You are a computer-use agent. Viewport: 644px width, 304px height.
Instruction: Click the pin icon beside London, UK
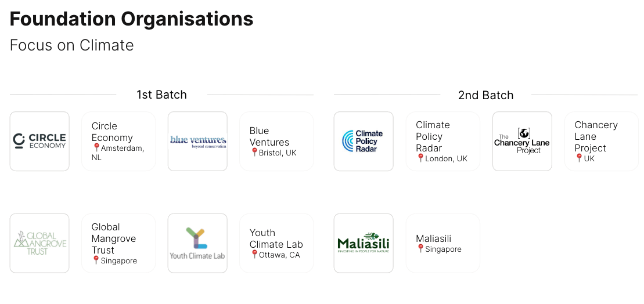pyautogui.click(x=420, y=158)
